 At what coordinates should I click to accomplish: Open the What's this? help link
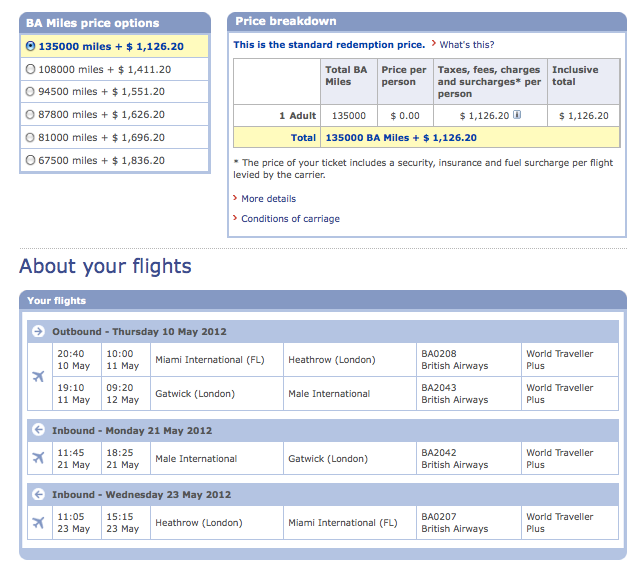pyautogui.click(x=467, y=44)
